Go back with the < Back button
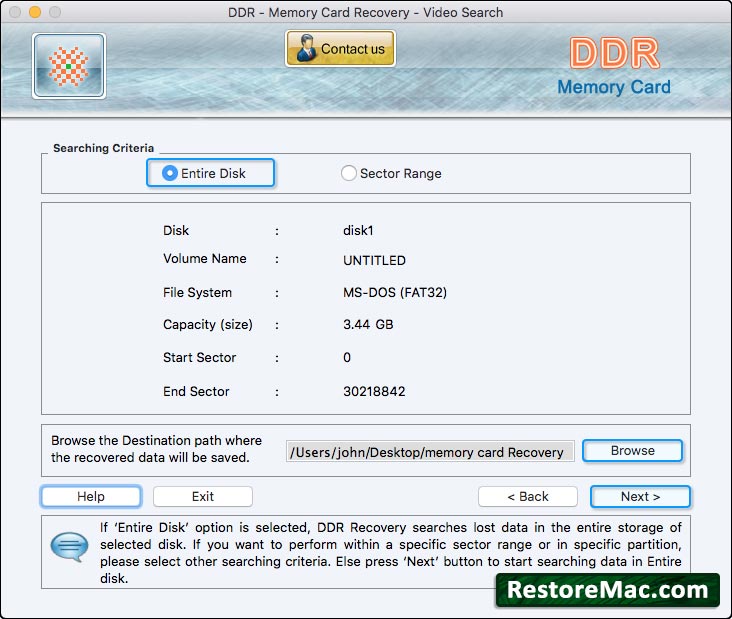The width and height of the screenshot is (732, 619). (528, 496)
